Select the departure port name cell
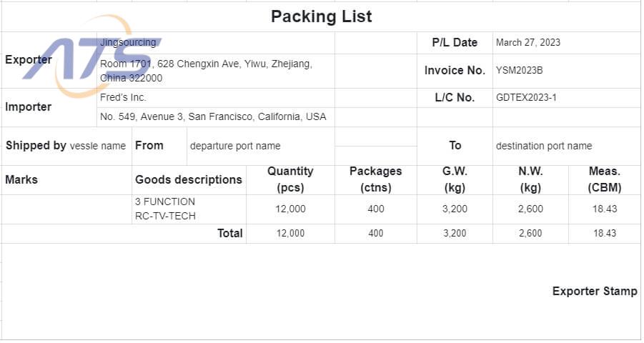 click(261, 146)
